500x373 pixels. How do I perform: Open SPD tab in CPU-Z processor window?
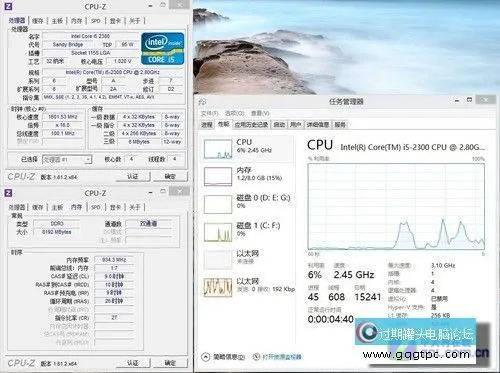pos(96,21)
